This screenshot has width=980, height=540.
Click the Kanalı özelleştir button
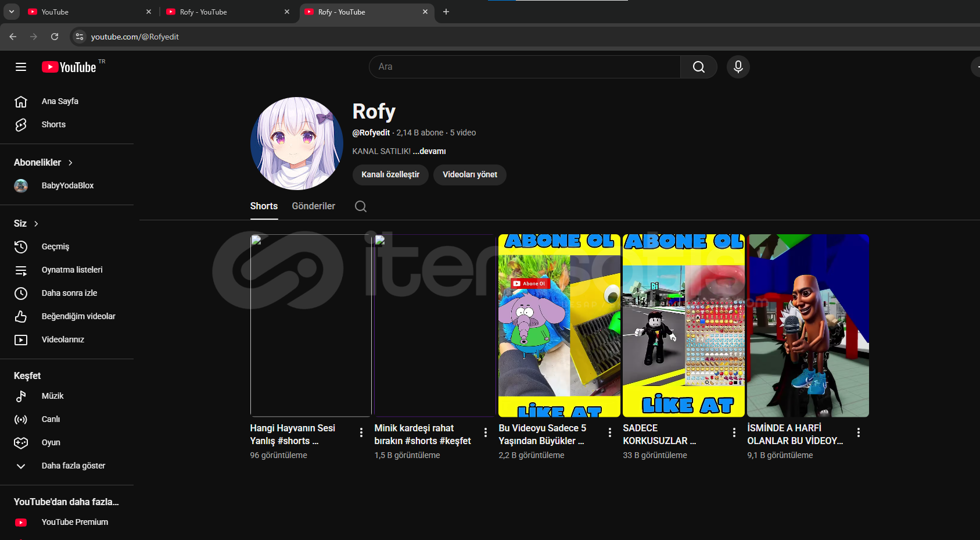coord(390,174)
